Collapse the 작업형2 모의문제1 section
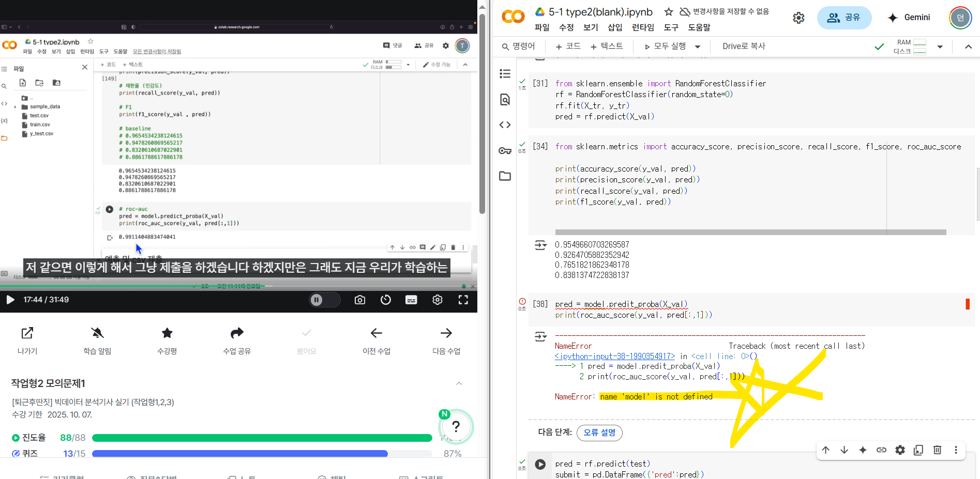980x479 pixels. (x=459, y=383)
